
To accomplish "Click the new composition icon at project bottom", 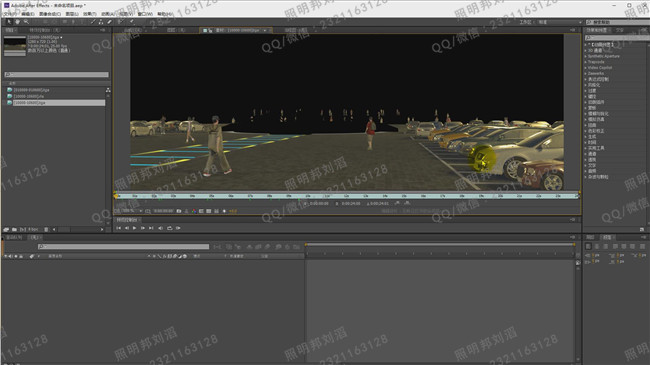I will pyautogui.click(x=22, y=229).
